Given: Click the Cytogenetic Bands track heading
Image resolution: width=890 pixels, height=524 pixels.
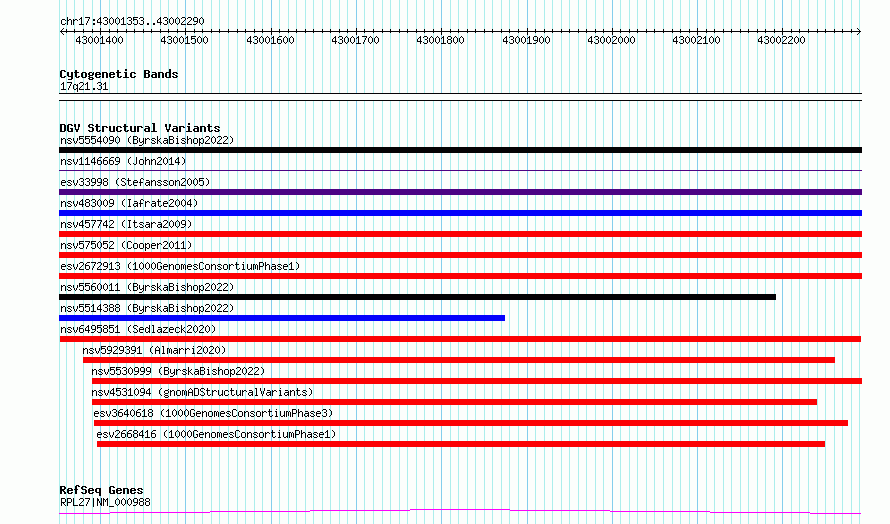Looking at the screenshot, I should 119,74.
